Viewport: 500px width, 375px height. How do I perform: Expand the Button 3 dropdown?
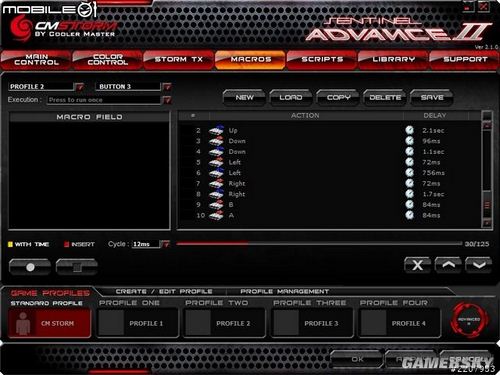coord(167,87)
